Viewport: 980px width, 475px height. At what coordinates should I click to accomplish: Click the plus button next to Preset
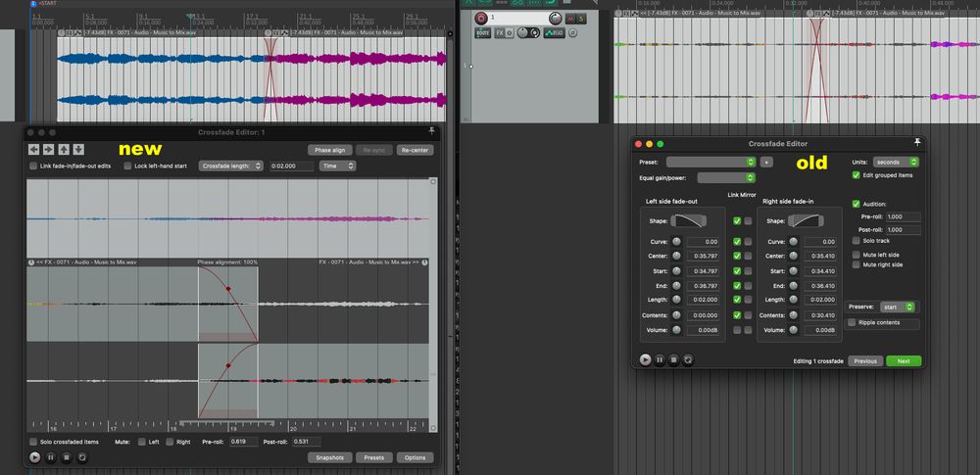(766, 162)
